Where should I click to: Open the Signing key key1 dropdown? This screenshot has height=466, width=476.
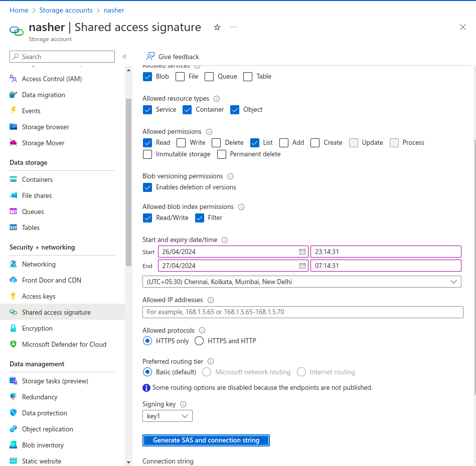point(168,416)
